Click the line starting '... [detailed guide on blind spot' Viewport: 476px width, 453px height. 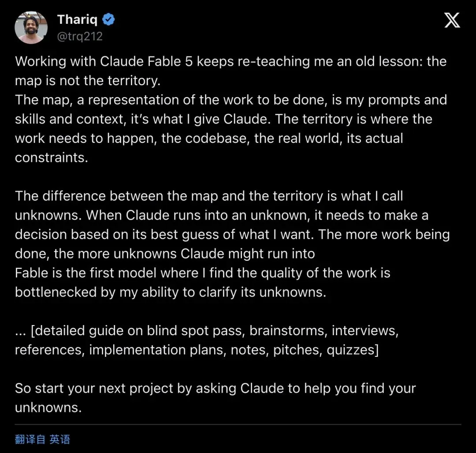pos(207,330)
